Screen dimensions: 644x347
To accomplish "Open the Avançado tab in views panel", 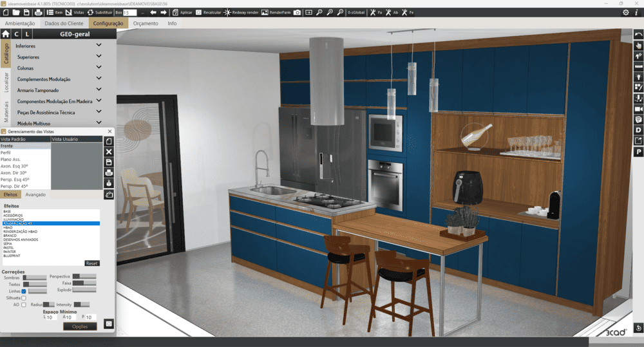I will tap(35, 194).
